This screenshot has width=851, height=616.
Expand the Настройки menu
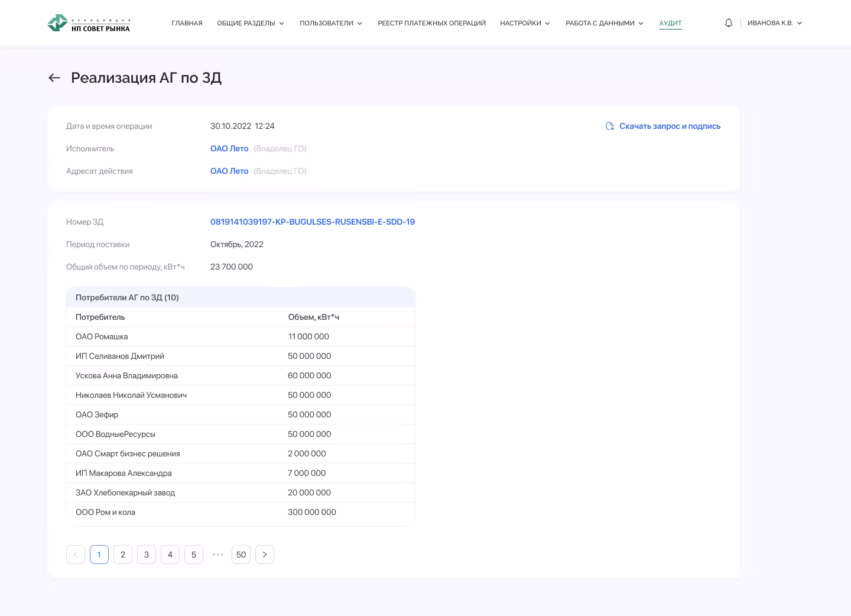click(525, 24)
